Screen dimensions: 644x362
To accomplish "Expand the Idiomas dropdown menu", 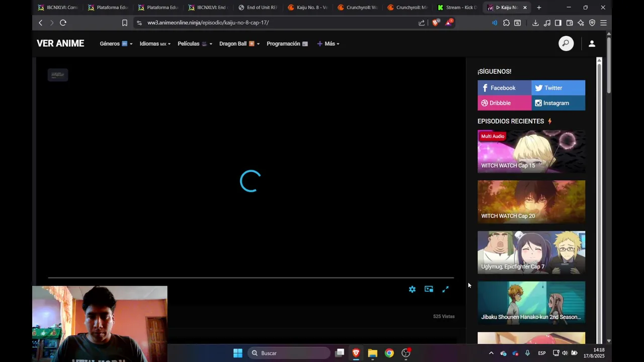I will pyautogui.click(x=155, y=44).
